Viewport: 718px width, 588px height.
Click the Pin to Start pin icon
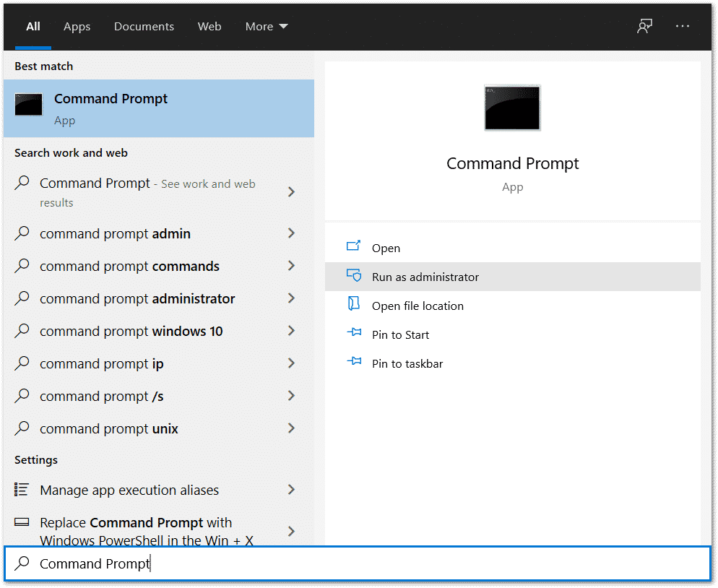354,332
